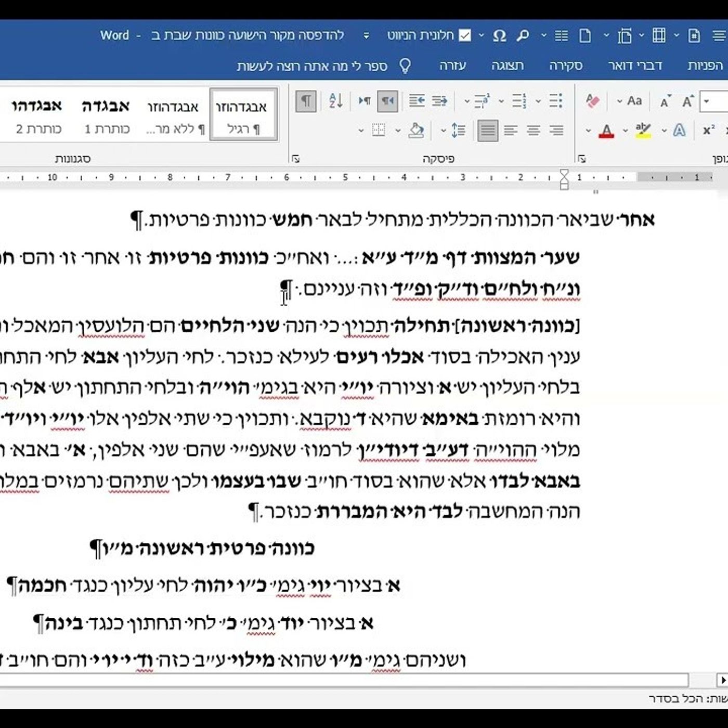728x728 pixels.
Task: Open the Paragraph settings dialog launcher
Action: (x=296, y=159)
